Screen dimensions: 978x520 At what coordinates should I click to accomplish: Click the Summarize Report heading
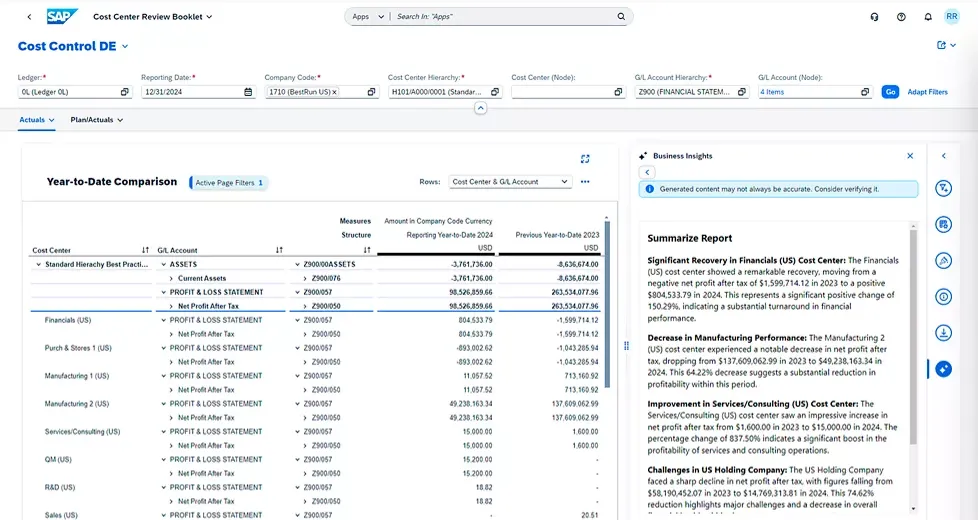[x=690, y=238]
